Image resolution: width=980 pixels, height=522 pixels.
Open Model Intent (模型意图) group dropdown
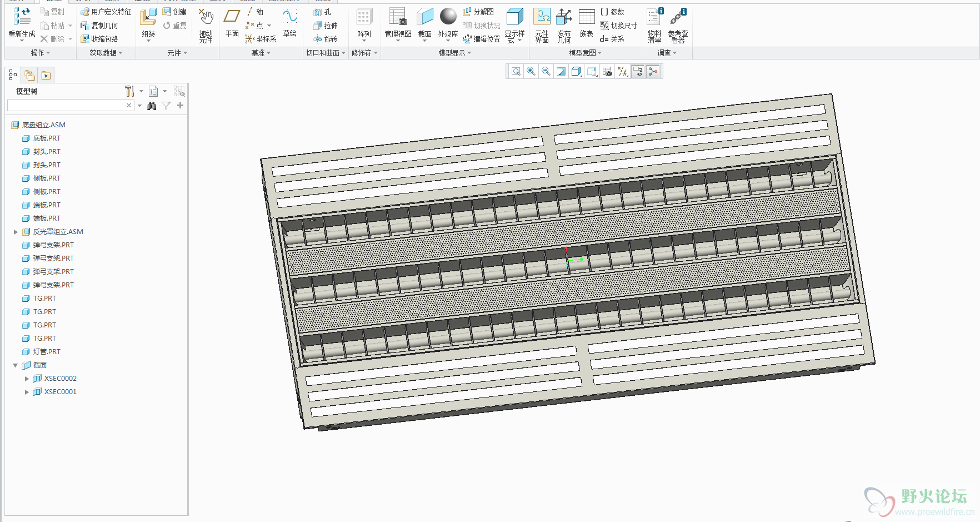tap(586, 53)
